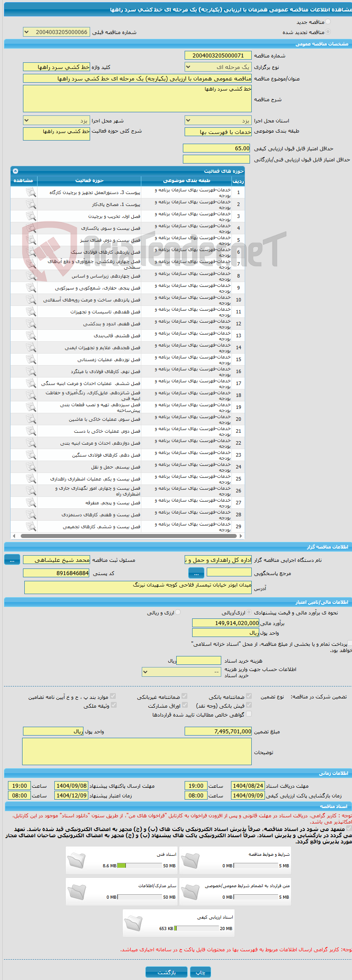Open the نوع برگزاری dropdown

218,67
